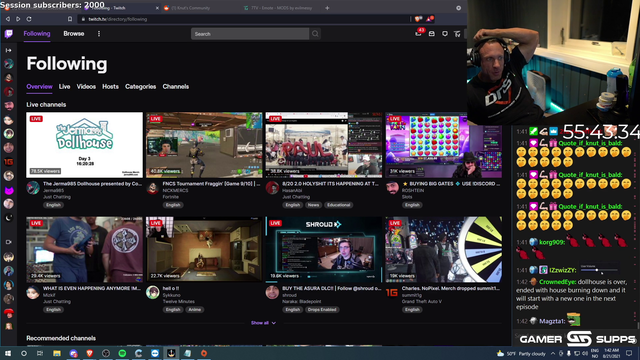
Task: Open the Brave Shields lion icon
Action: 418,19
